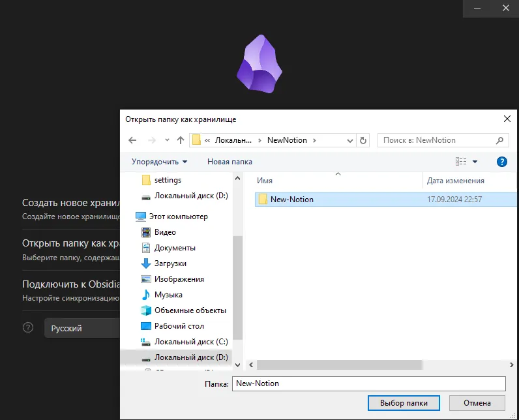
Task: Go back in folder dialog navigation
Action: coord(132,140)
